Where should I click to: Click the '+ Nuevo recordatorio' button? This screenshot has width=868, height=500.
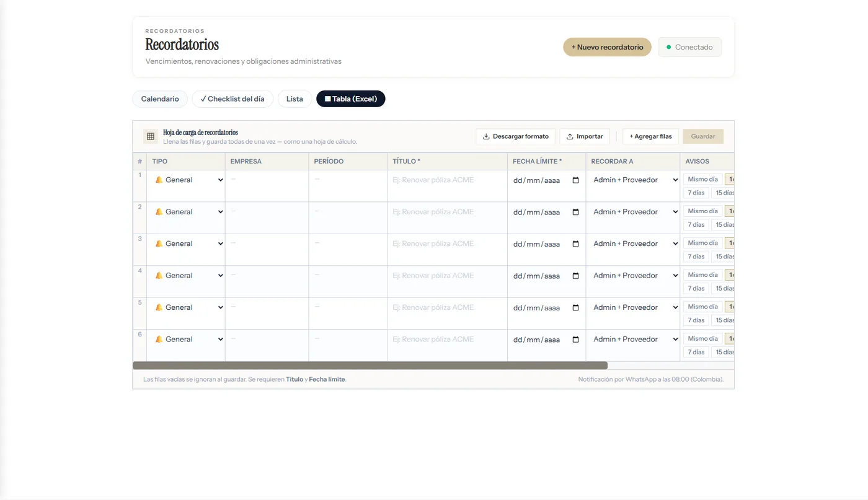(607, 47)
